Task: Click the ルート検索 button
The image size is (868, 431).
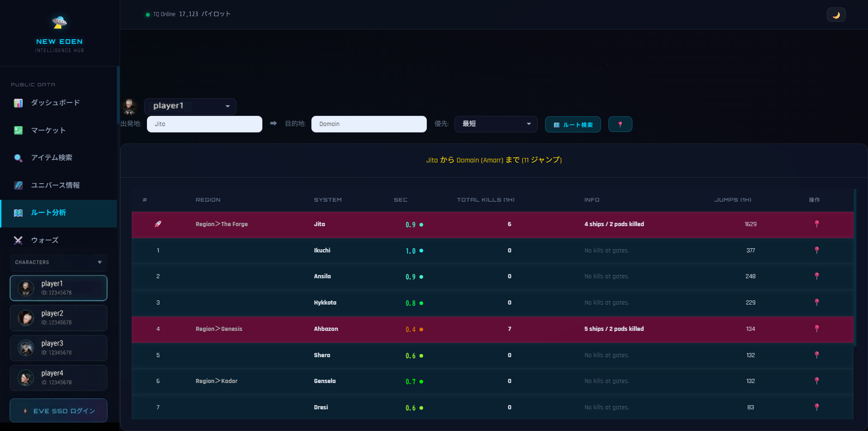Action: [x=573, y=125]
